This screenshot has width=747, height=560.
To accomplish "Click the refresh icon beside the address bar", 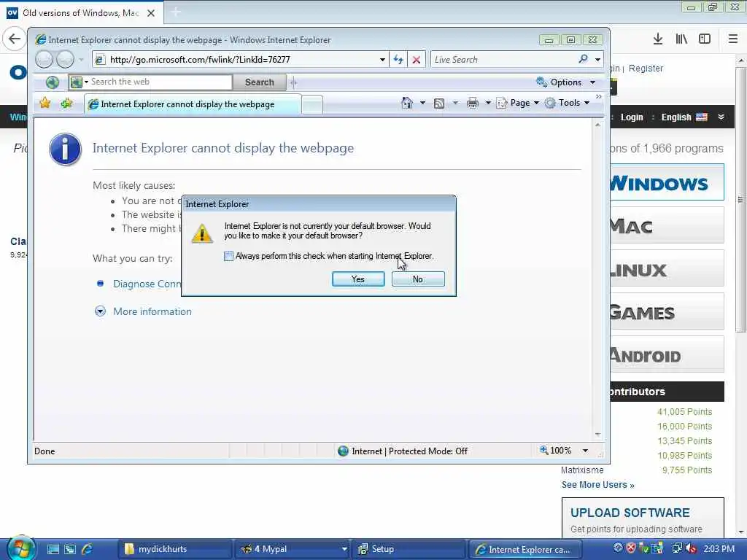I will (398, 60).
